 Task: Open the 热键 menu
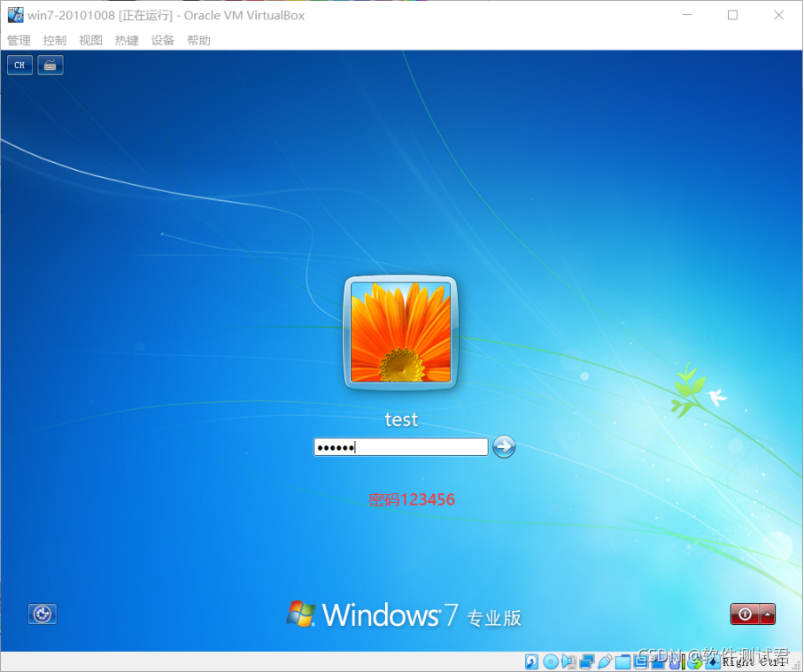click(126, 41)
